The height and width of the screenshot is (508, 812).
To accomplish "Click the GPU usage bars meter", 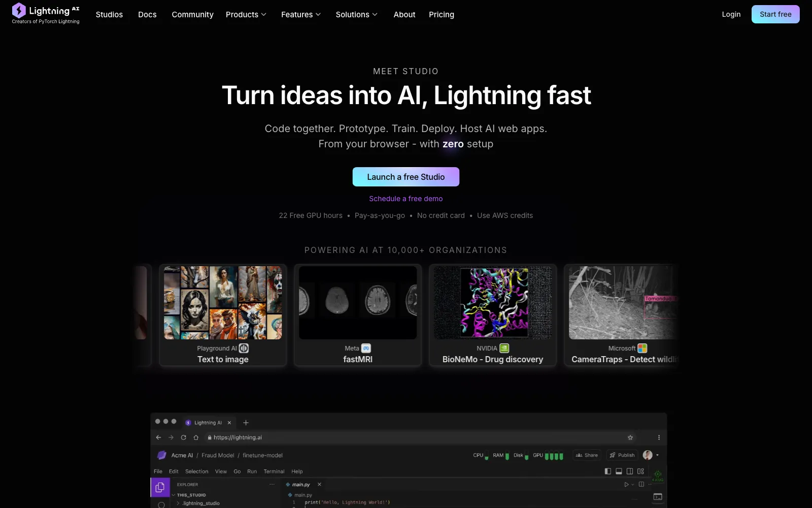I will [x=548, y=455].
